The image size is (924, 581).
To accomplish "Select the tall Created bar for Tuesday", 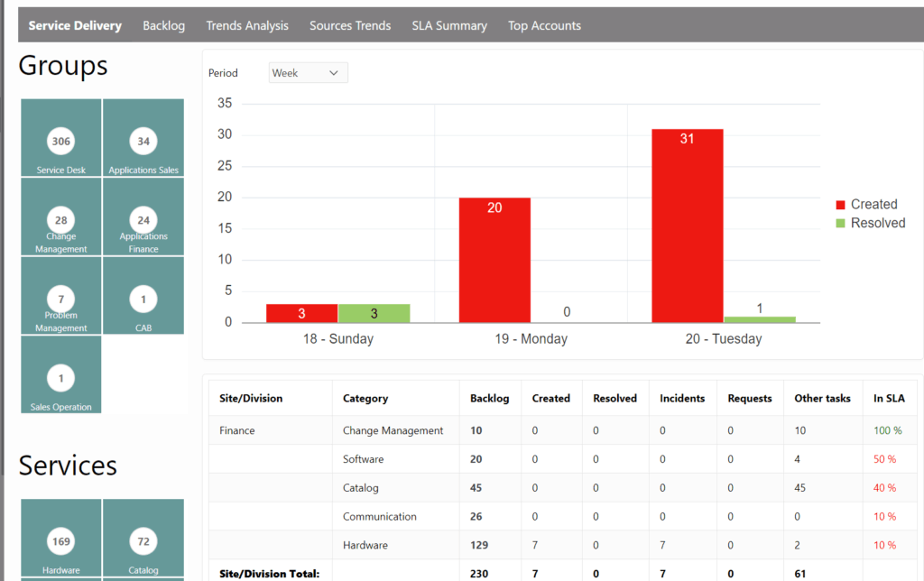I will [687, 226].
